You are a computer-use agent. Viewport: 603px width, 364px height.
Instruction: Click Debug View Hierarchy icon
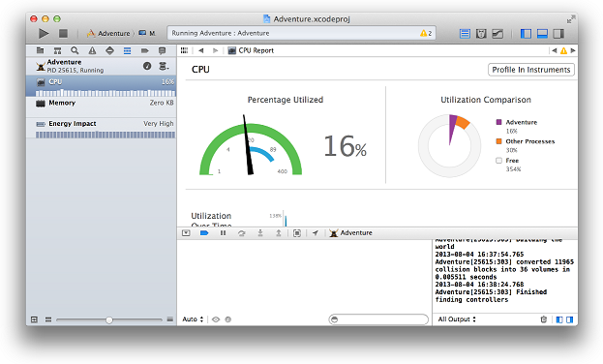(297, 233)
